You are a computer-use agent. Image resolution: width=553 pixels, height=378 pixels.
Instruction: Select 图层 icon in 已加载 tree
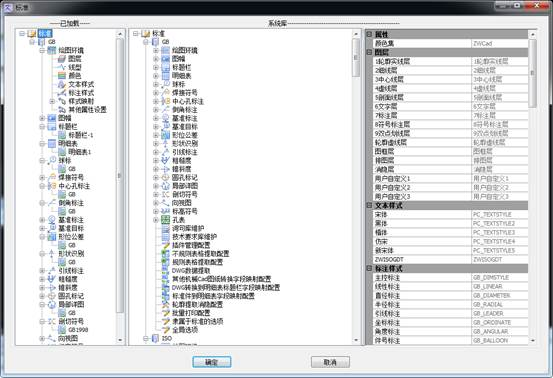pos(62,59)
